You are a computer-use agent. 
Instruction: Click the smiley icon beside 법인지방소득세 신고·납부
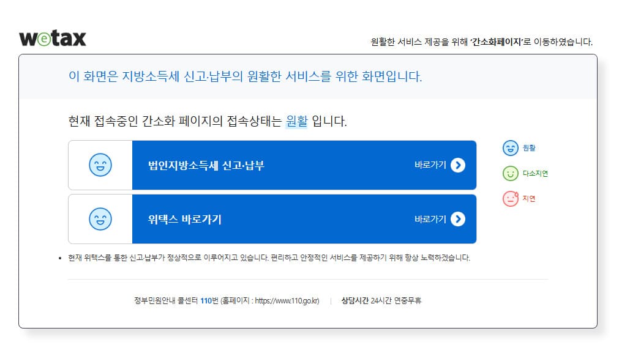pos(100,165)
